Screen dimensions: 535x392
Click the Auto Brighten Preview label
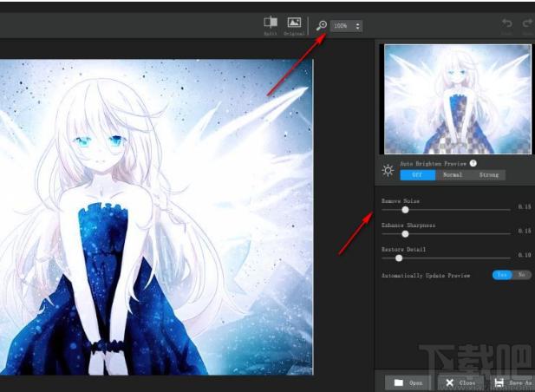click(434, 164)
